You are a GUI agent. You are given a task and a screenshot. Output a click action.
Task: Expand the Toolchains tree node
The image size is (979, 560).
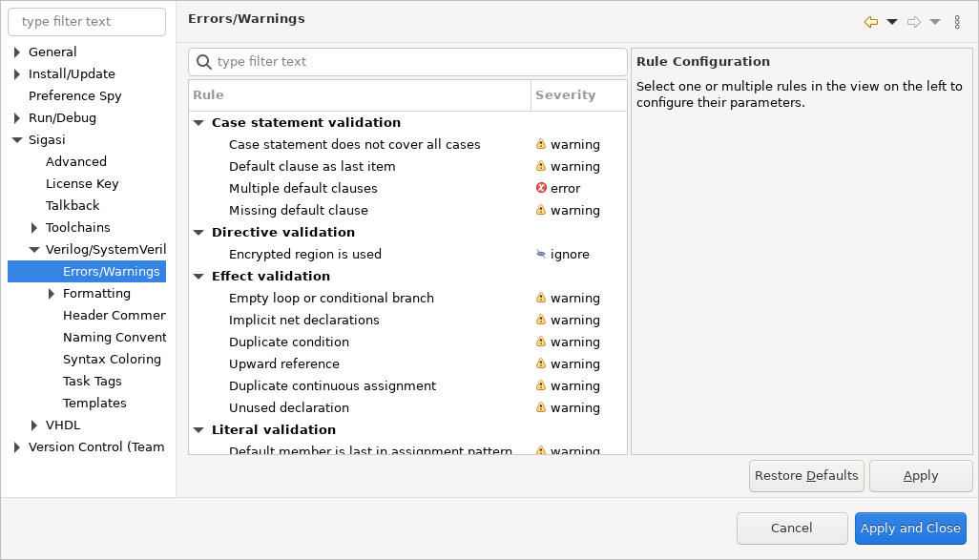click(34, 228)
